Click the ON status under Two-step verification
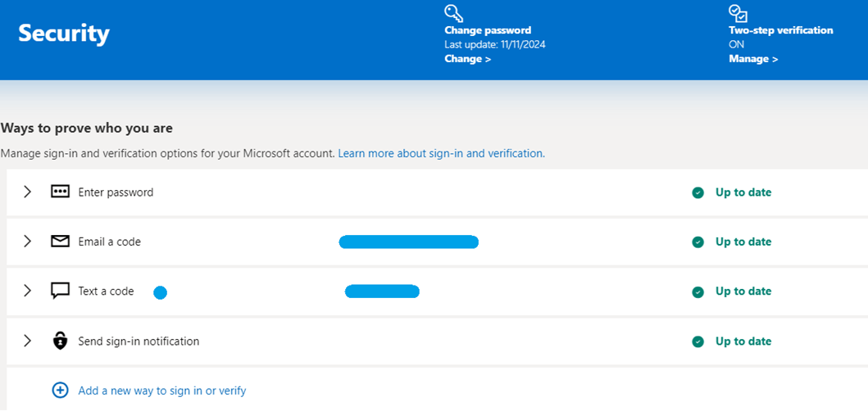Image resolution: width=868 pixels, height=411 pixels. [736, 45]
